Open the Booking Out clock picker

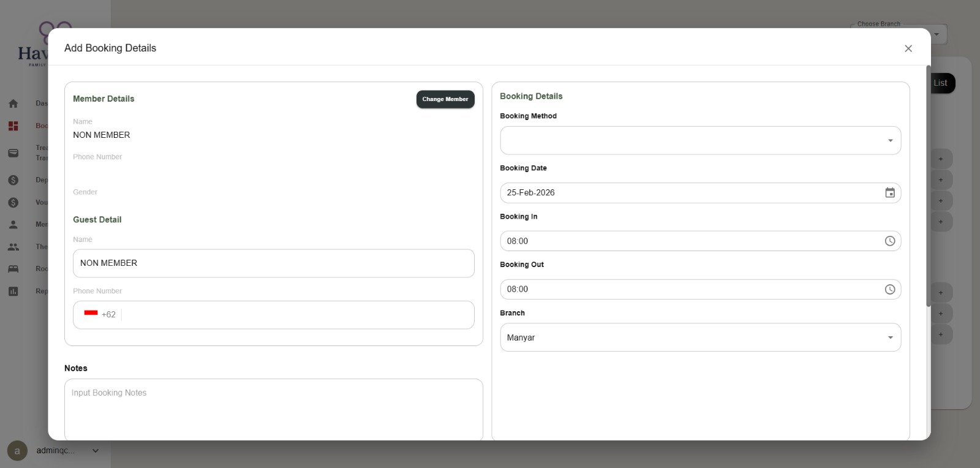coord(890,290)
